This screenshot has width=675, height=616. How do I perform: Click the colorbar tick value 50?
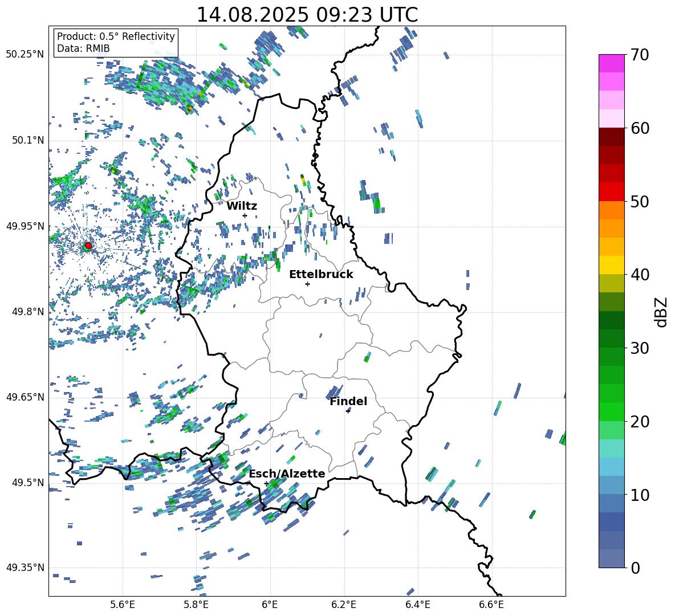coord(640,201)
